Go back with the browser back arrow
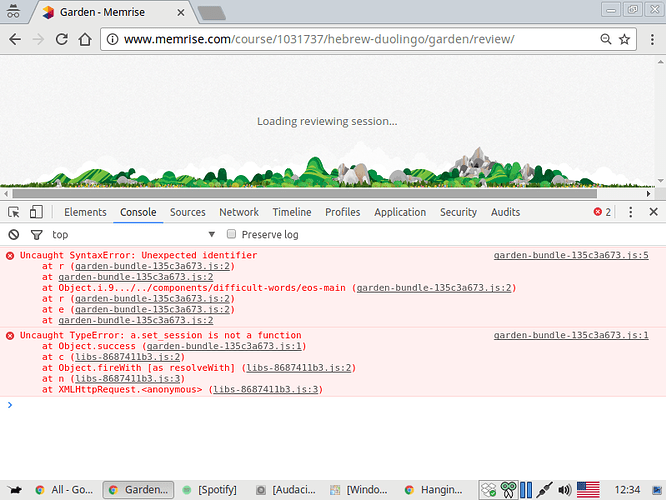 coord(15,40)
